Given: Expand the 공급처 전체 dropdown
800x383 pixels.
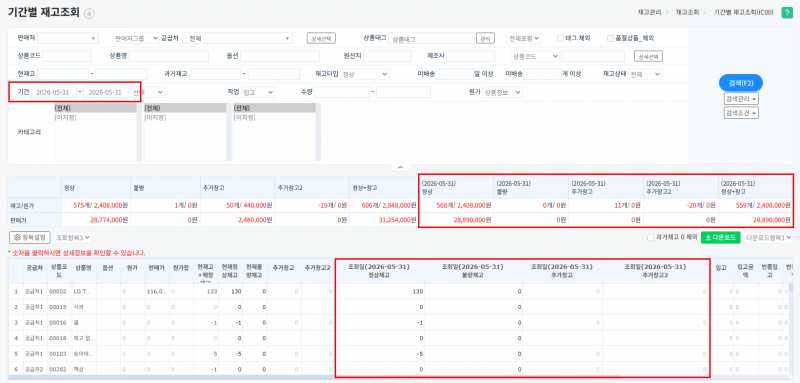Looking at the screenshot, I should (x=237, y=38).
